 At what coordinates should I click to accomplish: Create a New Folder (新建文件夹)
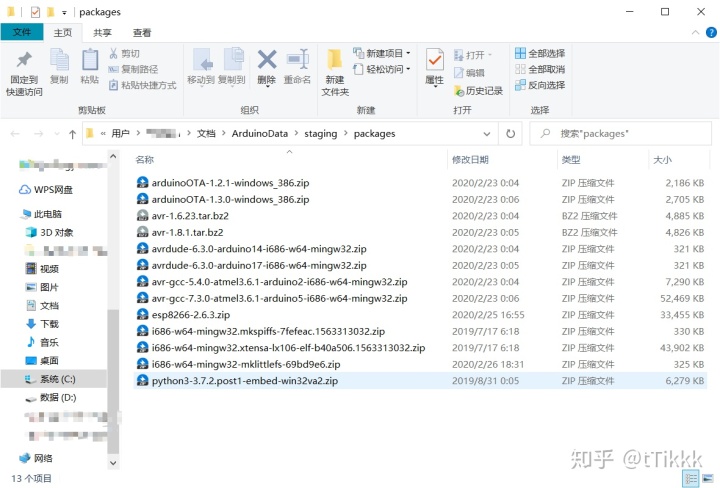(335, 73)
